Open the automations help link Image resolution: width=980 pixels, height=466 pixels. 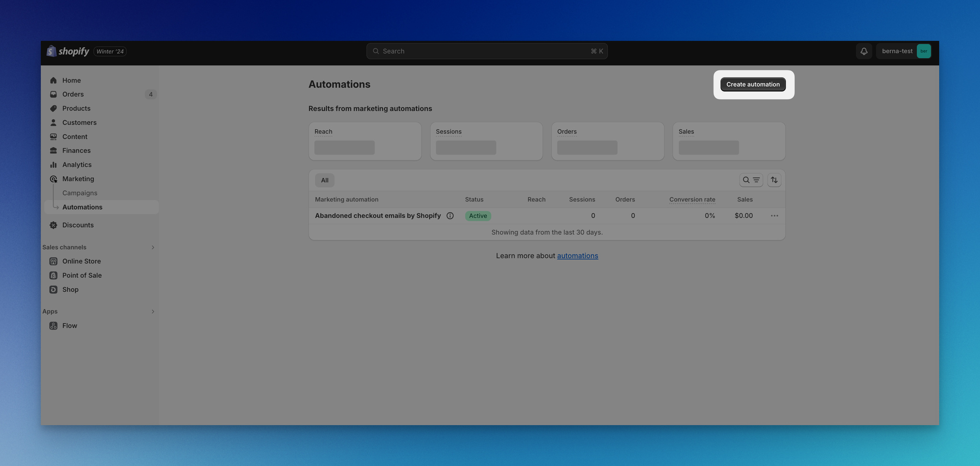coord(578,256)
